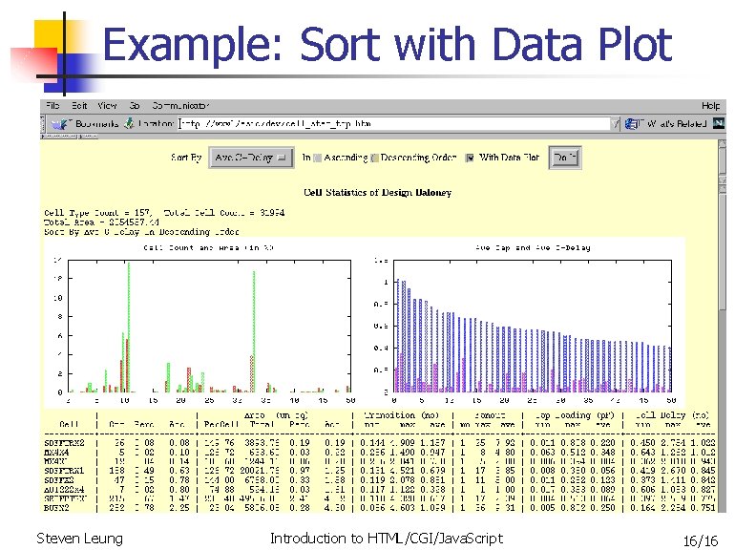Viewport: 756px width, 550px height.
Task: Click the Cell Count and Area chart
Action: tap(209, 326)
